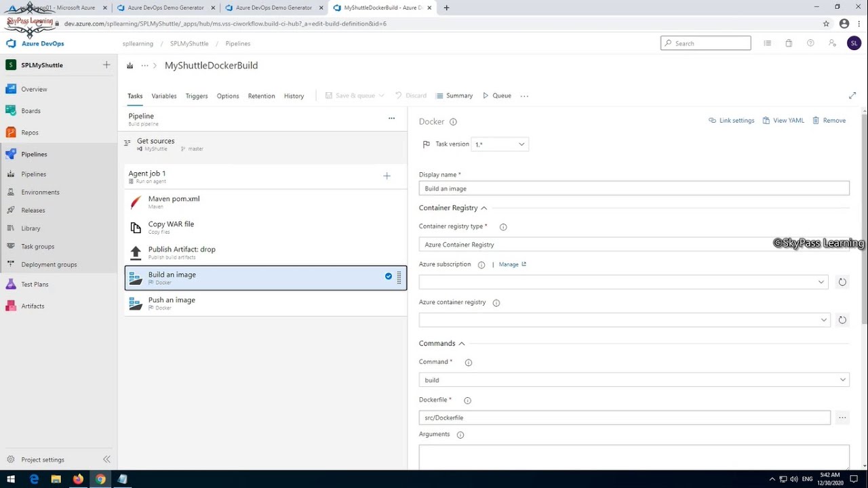The height and width of the screenshot is (488, 868).
Task: Select the Push an image task
Action: (x=266, y=303)
